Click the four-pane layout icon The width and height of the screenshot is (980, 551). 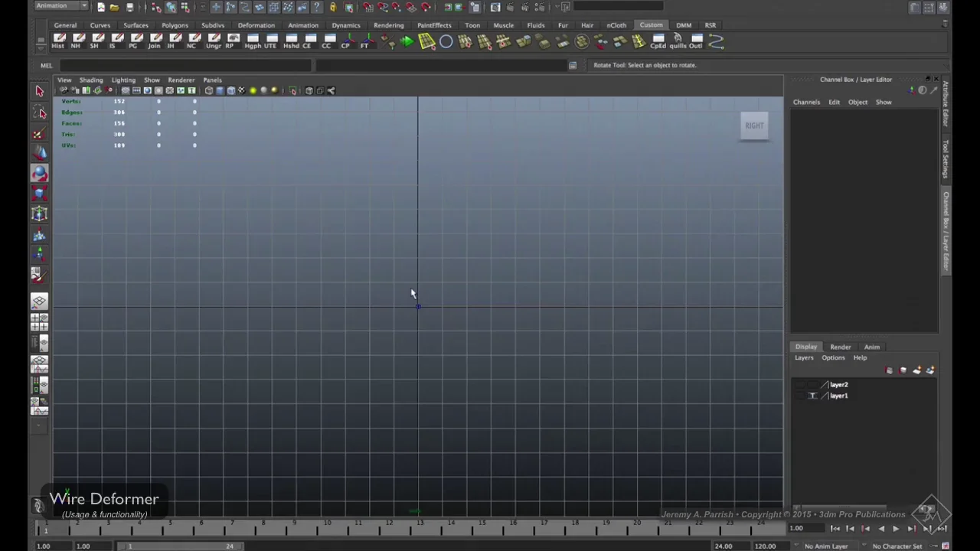40,321
